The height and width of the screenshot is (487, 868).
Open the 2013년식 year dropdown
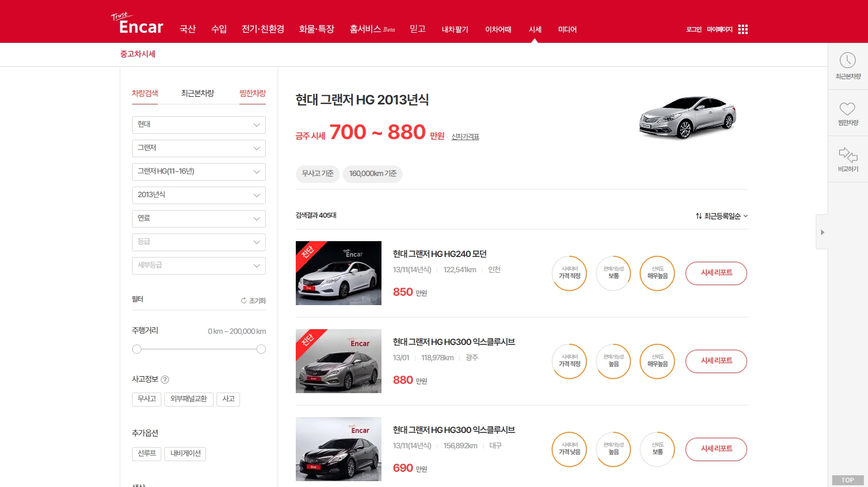[x=199, y=195]
